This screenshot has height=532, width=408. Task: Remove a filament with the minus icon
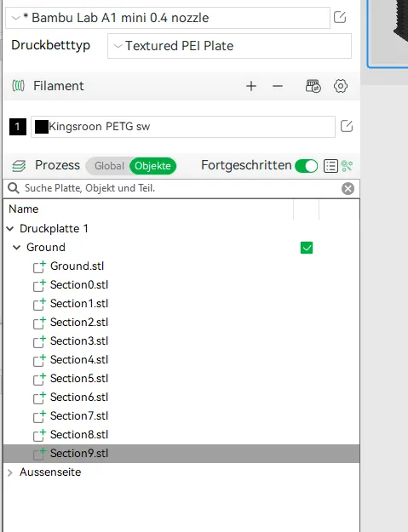278,86
